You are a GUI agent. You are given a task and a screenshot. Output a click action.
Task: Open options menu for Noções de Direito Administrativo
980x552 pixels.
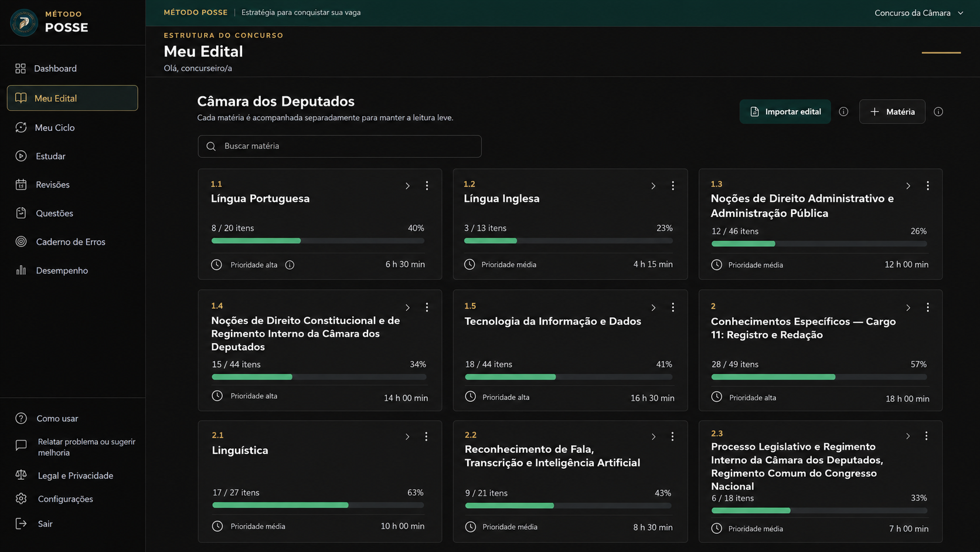927,185
